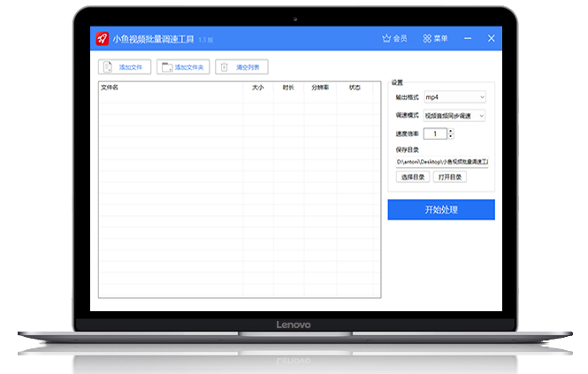Click the 时长 column header
Viewport: 588px width, 374px height.
click(x=288, y=88)
